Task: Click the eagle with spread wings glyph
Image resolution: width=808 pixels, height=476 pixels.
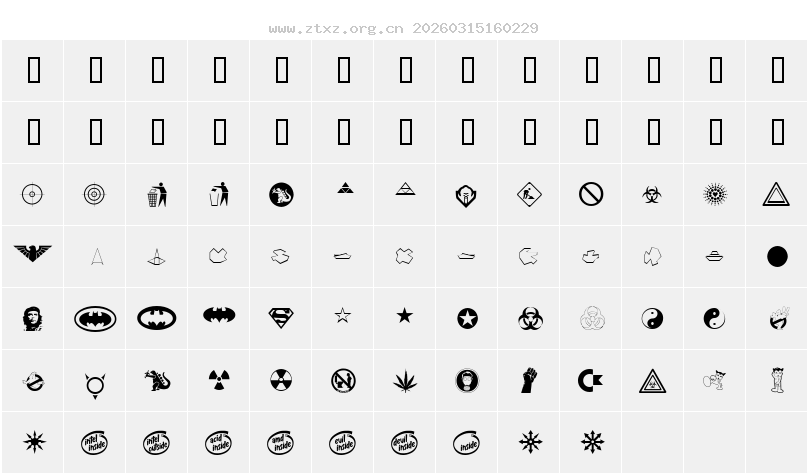Action: click(x=32, y=253)
